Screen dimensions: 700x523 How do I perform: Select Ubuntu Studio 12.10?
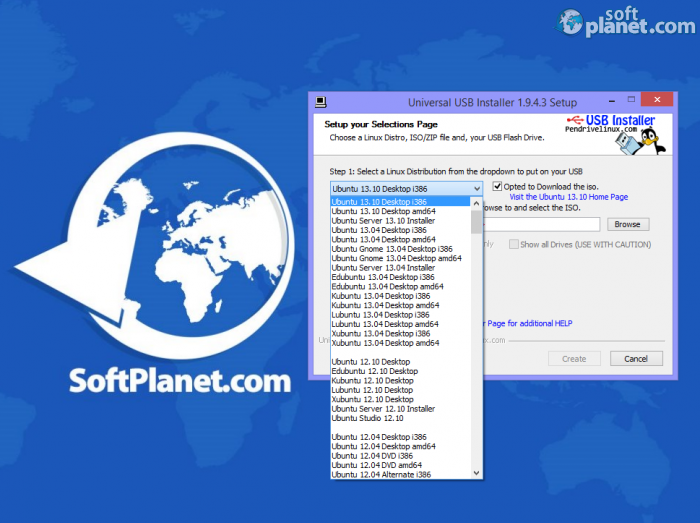[x=400, y=418]
